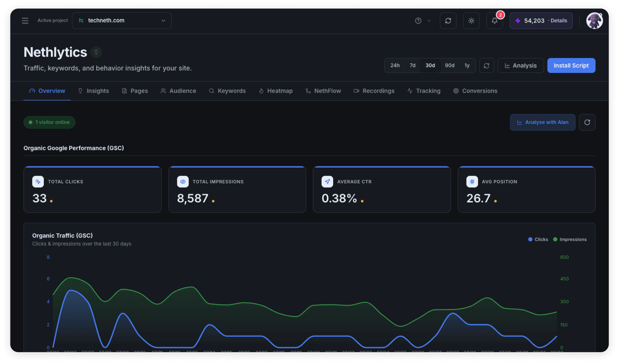
Task: Click the Active project label
Action: pos(53,21)
